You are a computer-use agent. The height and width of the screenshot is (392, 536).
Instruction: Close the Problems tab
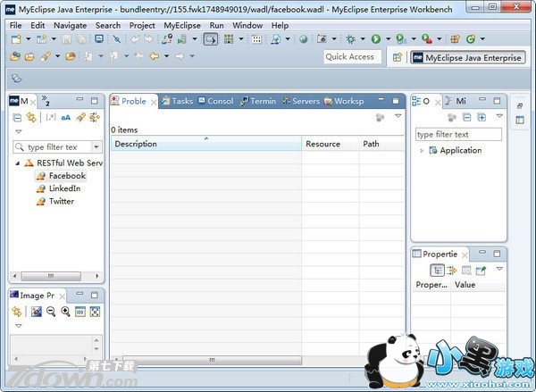(154, 102)
